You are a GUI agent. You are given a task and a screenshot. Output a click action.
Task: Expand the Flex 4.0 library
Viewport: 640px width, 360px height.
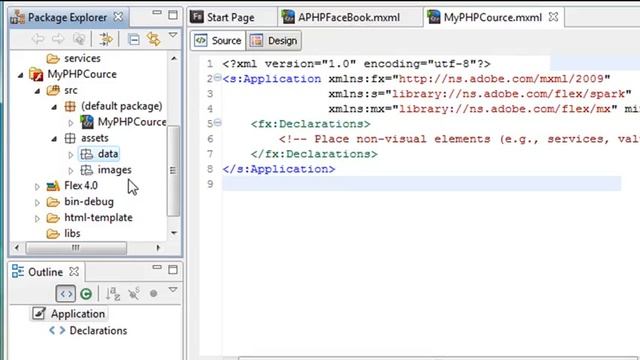(37, 187)
